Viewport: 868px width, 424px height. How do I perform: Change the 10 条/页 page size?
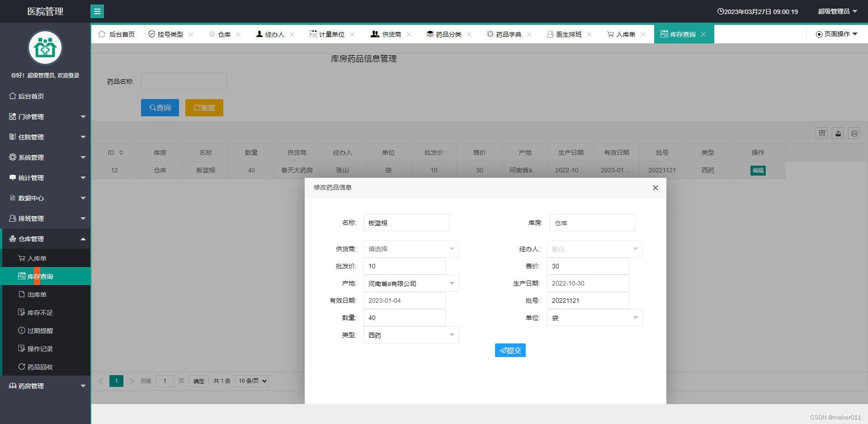(252, 381)
